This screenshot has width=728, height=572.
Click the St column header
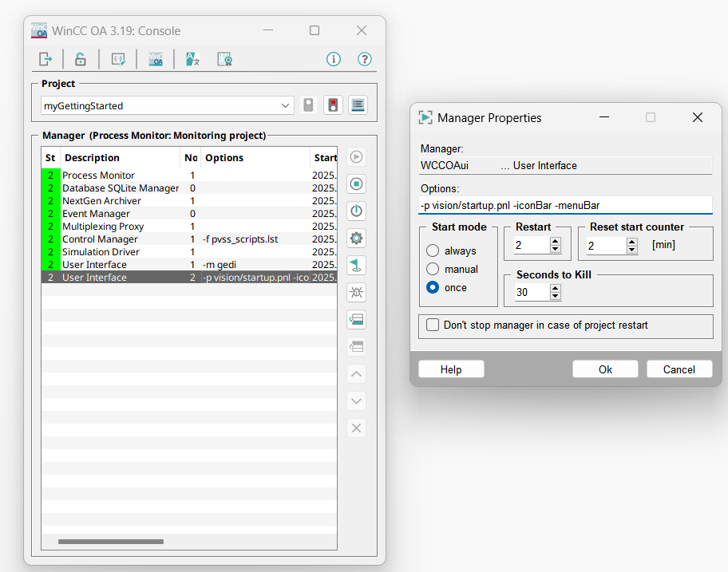pos(50,158)
